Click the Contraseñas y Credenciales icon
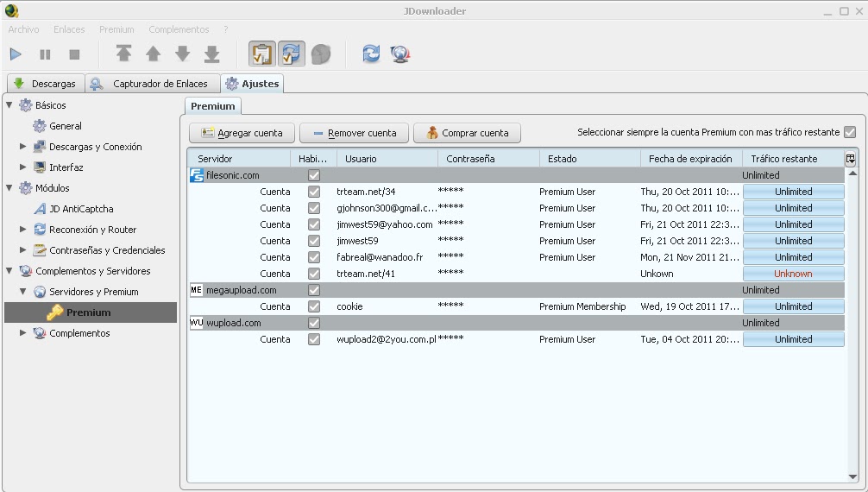The width and height of the screenshot is (868, 492). [40, 250]
